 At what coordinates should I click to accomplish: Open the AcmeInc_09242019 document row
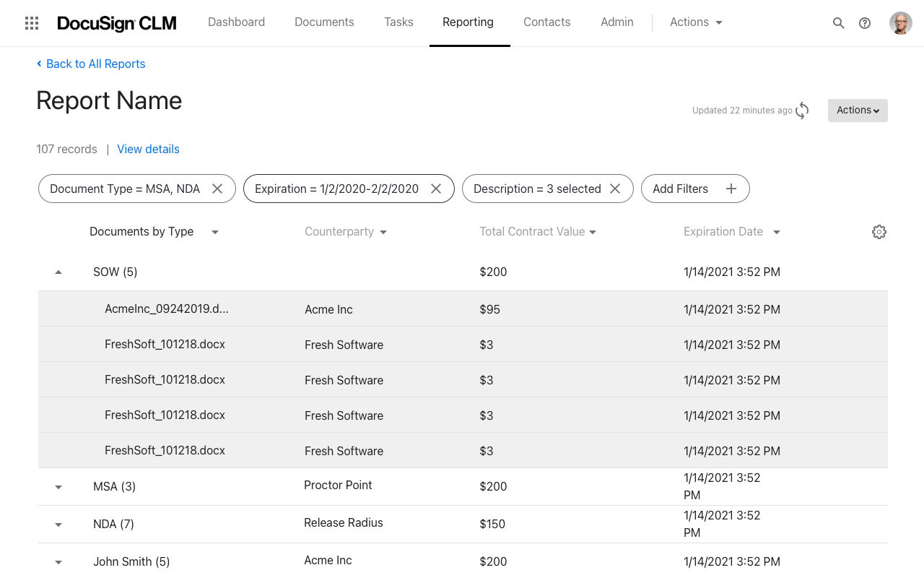pos(463,309)
